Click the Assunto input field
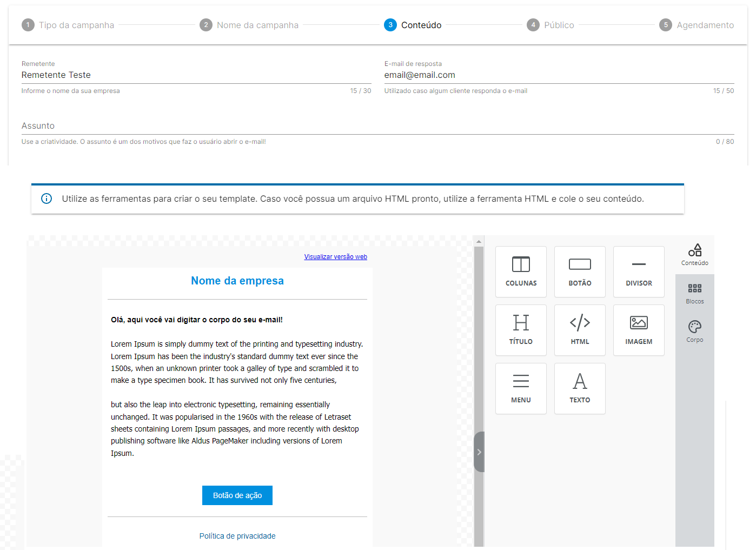The width and height of the screenshot is (756, 550). pos(378,126)
